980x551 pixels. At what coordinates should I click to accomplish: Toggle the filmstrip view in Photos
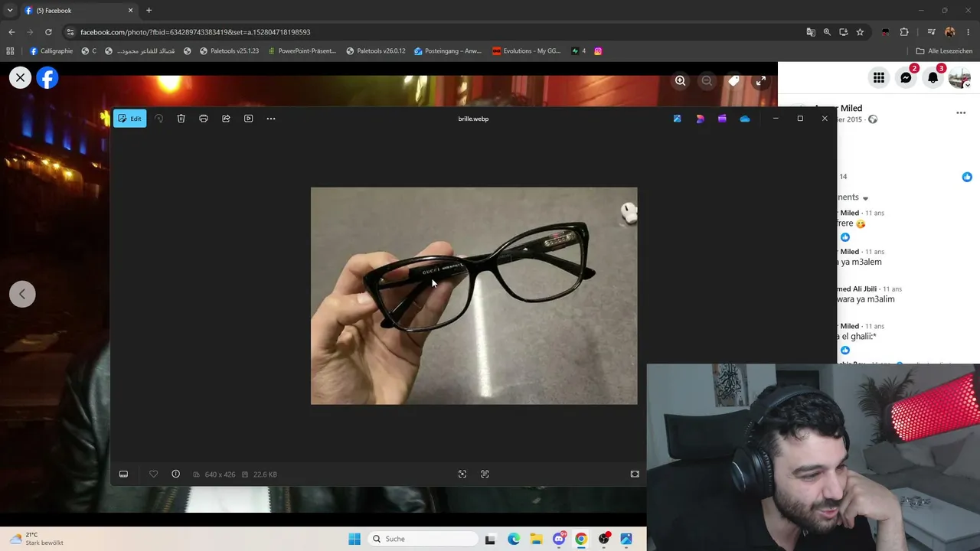pos(123,474)
